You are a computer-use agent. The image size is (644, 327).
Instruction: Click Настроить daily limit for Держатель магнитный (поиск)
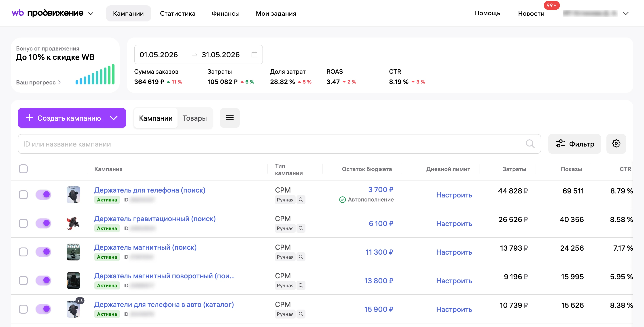coord(454,252)
